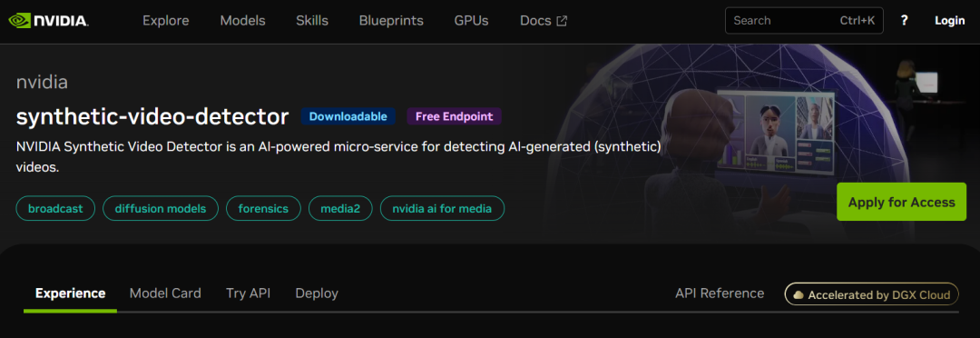Click the Login link
The height and width of the screenshot is (338, 980).
pyautogui.click(x=949, y=21)
